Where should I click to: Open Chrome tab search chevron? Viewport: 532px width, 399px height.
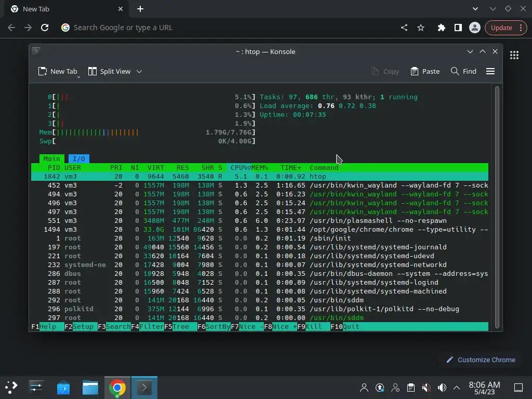click(475, 9)
